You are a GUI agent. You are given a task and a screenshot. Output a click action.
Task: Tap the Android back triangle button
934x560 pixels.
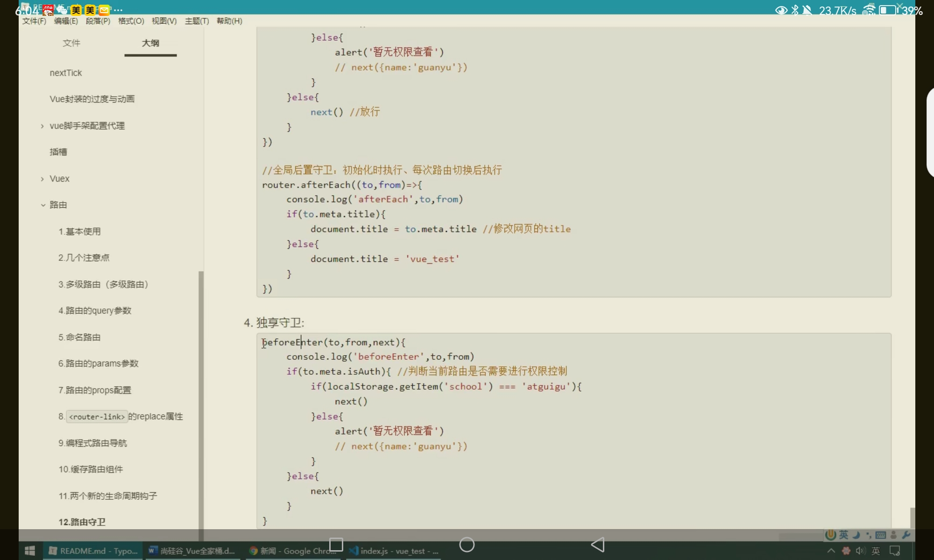(x=598, y=545)
